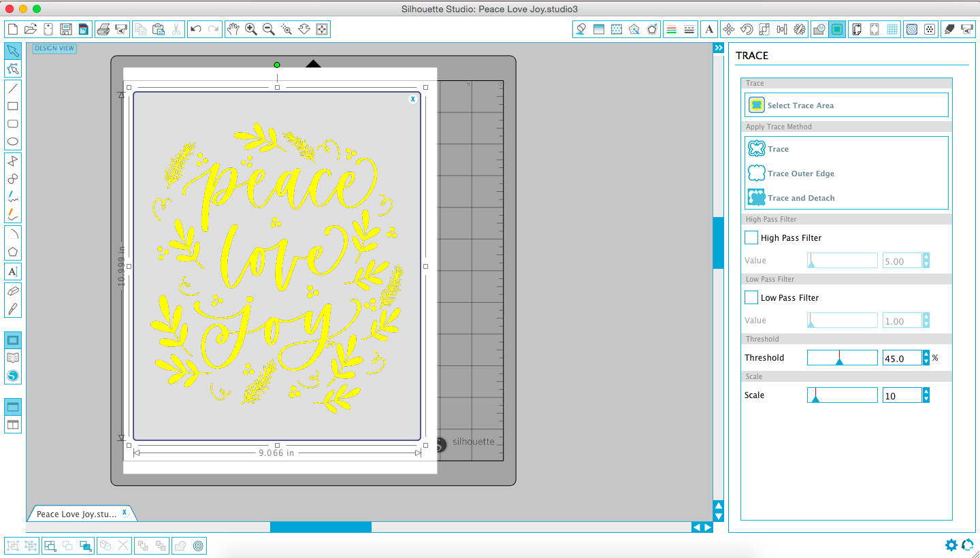Apply Trace and Detach

847,197
